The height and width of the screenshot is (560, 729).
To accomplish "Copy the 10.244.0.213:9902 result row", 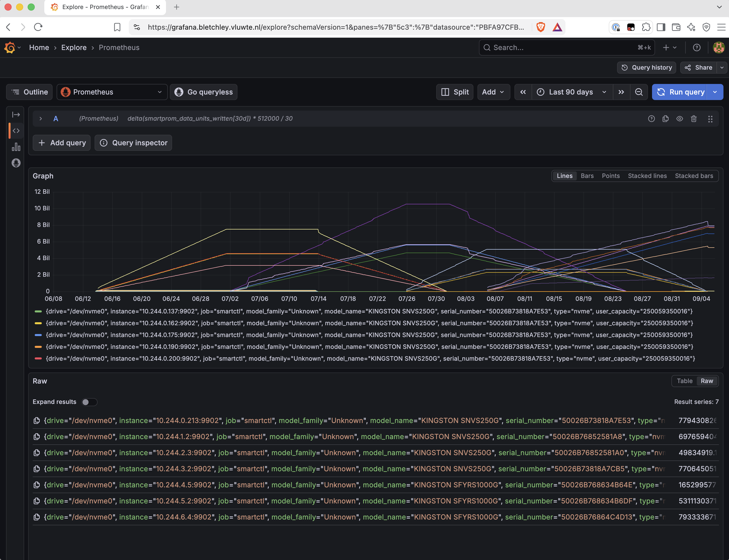I will pyautogui.click(x=37, y=421).
